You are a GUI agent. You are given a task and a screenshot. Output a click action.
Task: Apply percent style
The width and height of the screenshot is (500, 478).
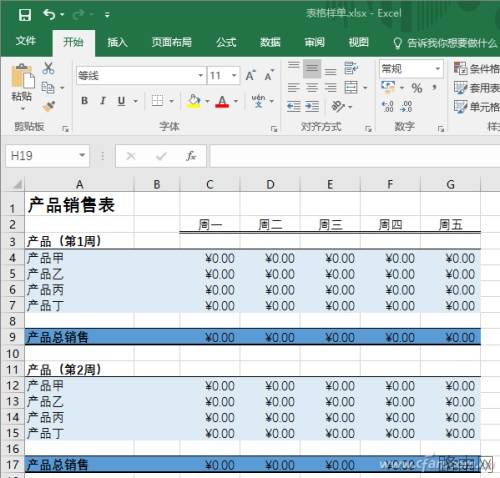tap(417, 88)
